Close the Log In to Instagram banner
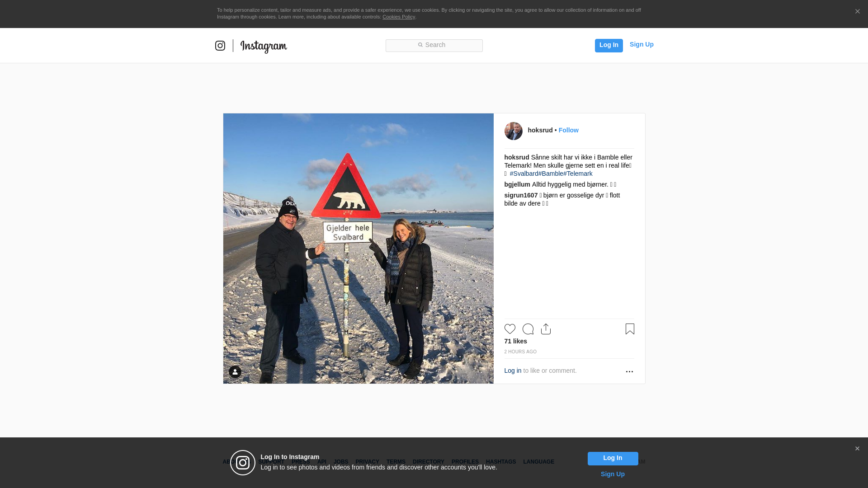The height and width of the screenshot is (488, 868). coord(857,449)
